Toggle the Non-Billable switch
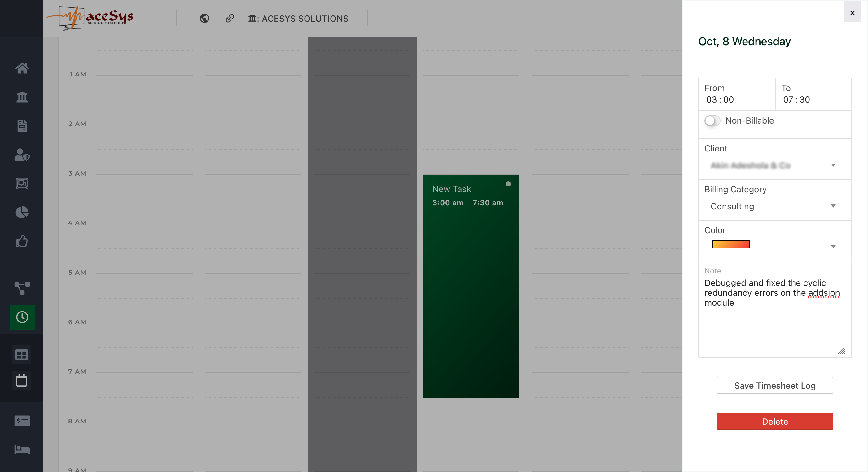 click(712, 120)
